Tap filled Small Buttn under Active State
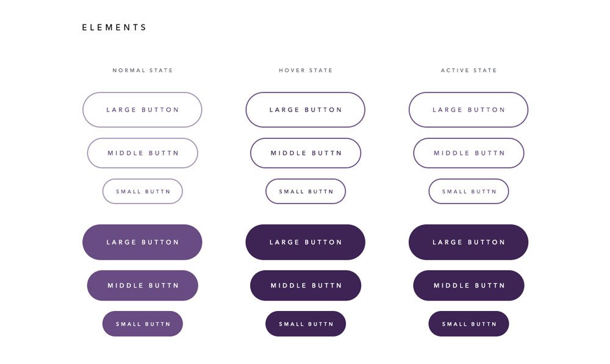Viewport: 610px width, 364px height. (468, 324)
